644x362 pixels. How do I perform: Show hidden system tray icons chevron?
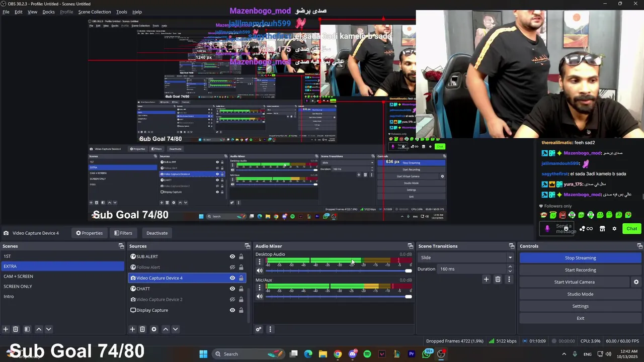pos(563,354)
